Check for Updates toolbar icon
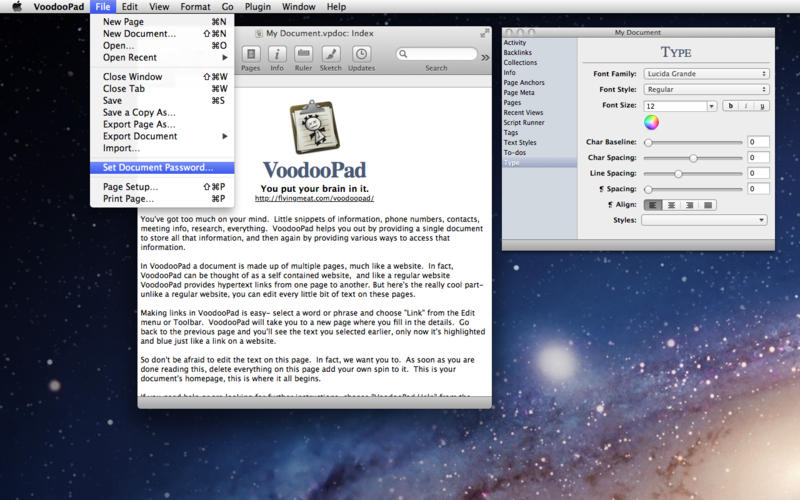Image resolution: width=800 pixels, height=500 pixels. (x=361, y=54)
